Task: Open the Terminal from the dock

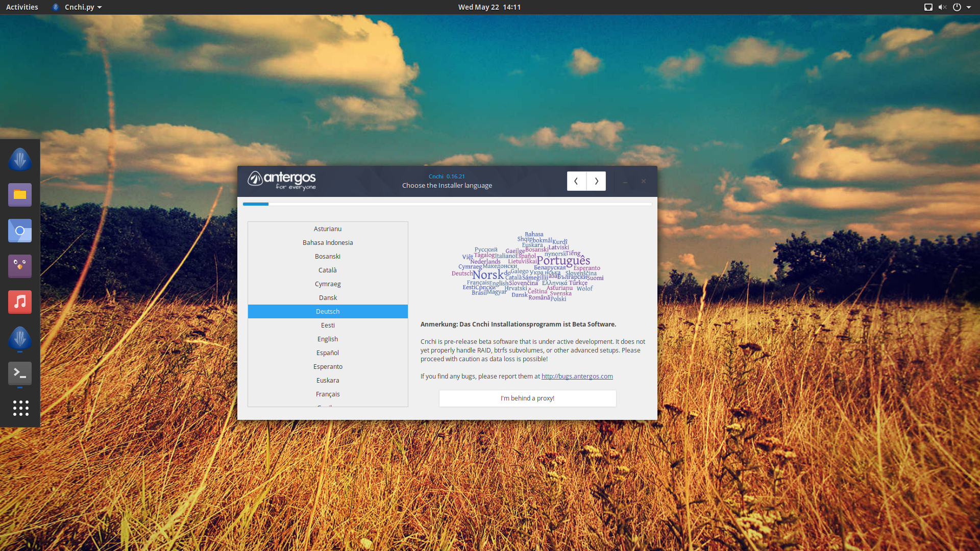Action: point(20,373)
